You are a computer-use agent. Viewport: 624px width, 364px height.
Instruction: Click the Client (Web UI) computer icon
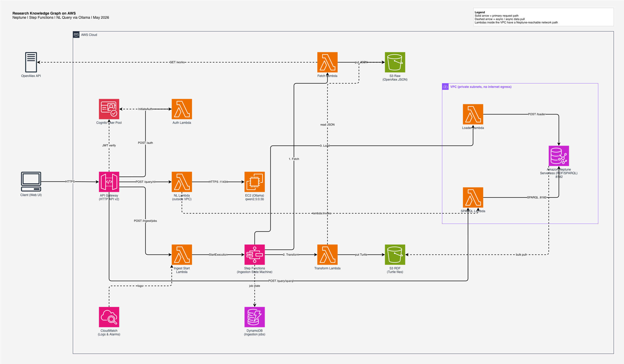click(31, 181)
